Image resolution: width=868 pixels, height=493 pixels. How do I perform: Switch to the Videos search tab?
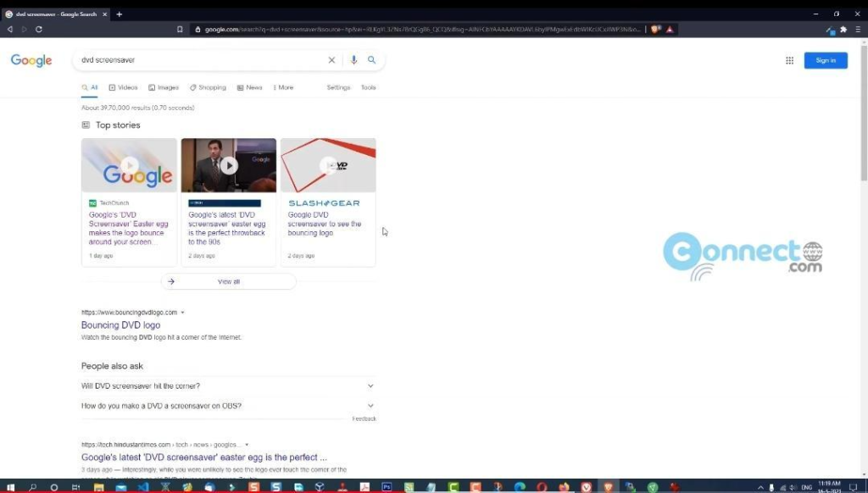coord(123,87)
